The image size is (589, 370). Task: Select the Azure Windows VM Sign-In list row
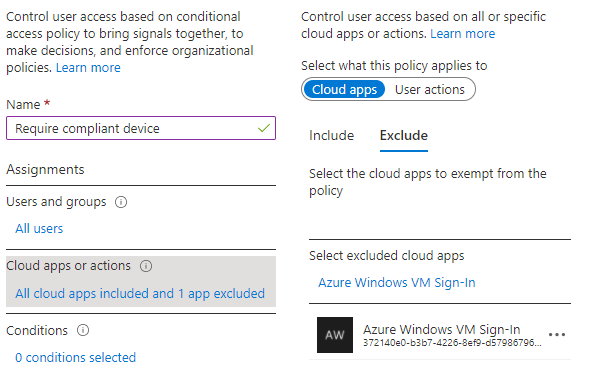click(x=440, y=335)
